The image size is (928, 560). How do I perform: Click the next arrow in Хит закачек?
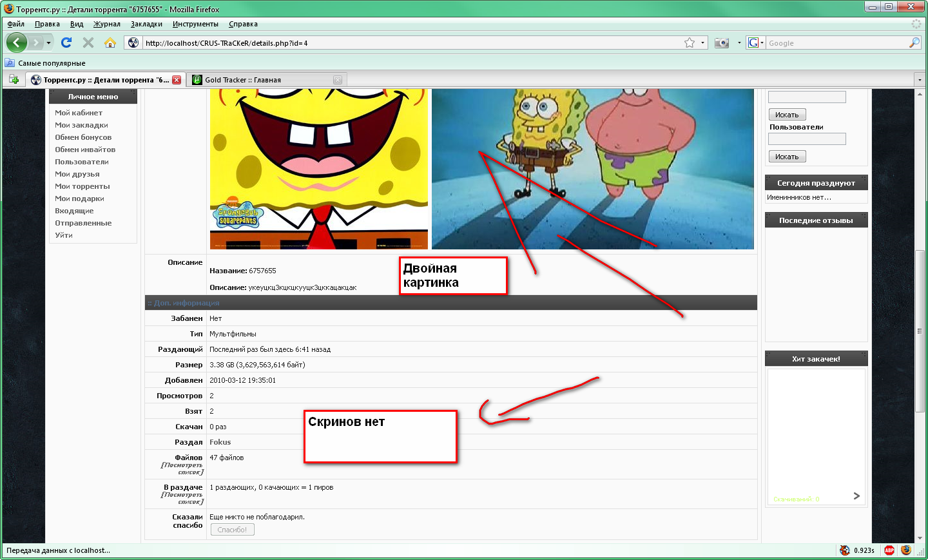coord(856,496)
